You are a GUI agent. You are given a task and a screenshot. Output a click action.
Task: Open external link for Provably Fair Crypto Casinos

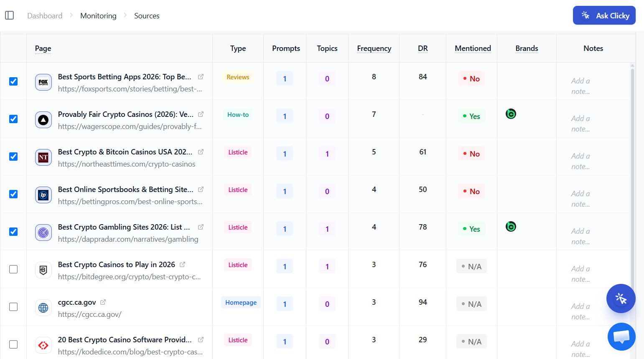pyautogui.click(x=201, y=114)
